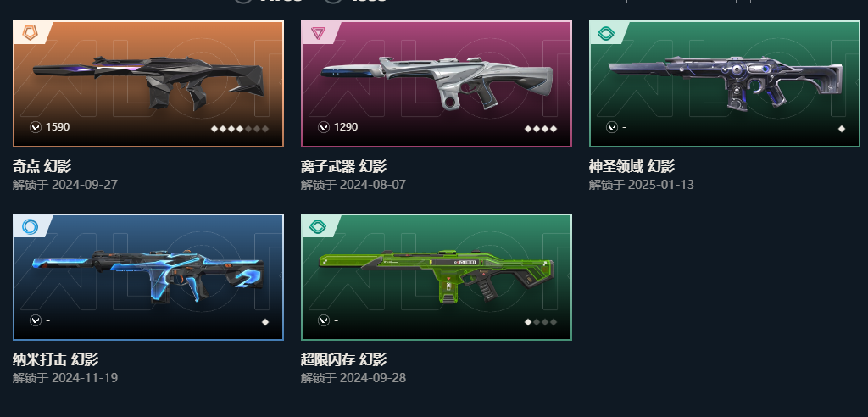Click the orange tier badge on 奇点 幻影 card
The width and height of the screenshot is (868, 417).
click(30, 33)
